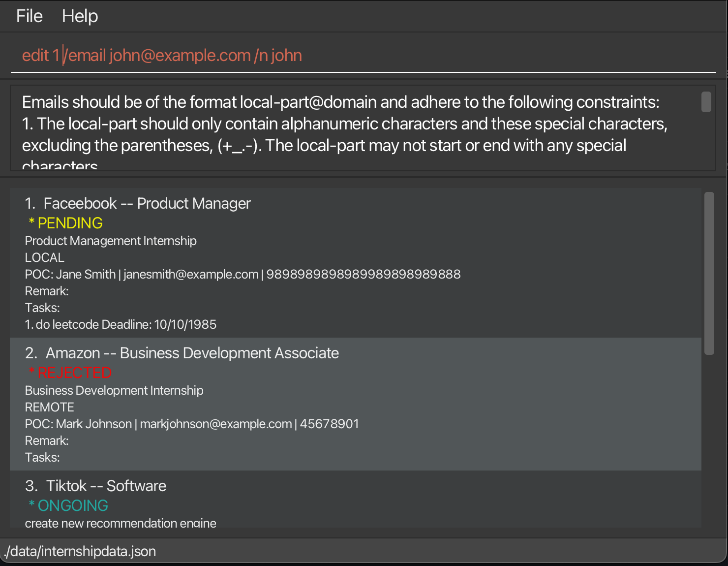This screenshot has height=566, width=728.
Task: Click the do leetcode task line
Action: click(121, 324)
